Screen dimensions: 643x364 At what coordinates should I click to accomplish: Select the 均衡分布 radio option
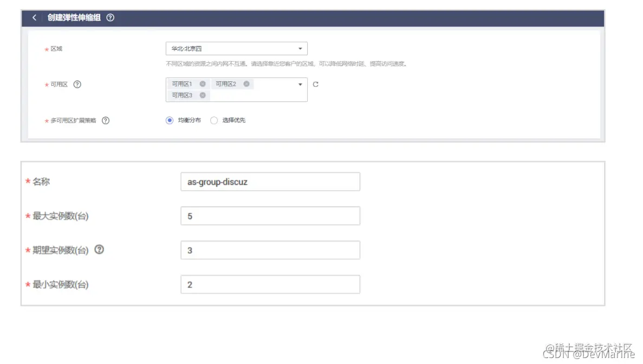click(x=170, y=120)
